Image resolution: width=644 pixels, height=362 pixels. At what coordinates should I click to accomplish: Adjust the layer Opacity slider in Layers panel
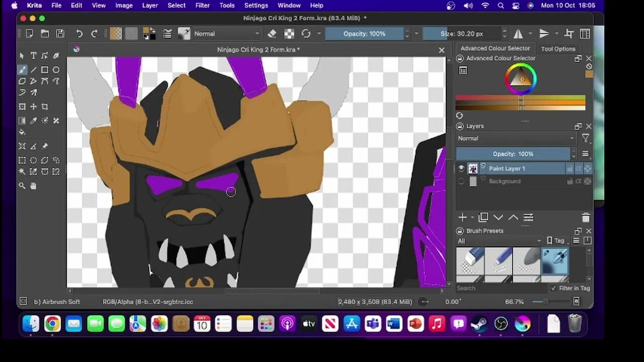[513, 154]
